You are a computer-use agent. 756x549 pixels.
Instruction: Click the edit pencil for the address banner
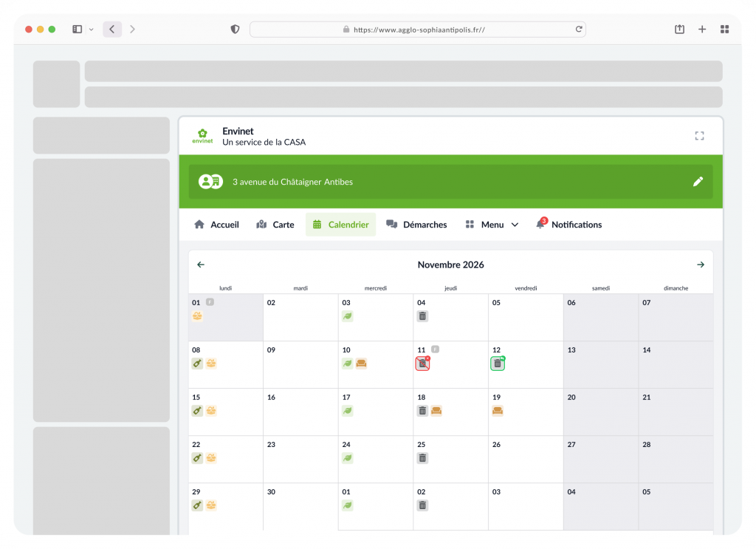click(698, 181)
